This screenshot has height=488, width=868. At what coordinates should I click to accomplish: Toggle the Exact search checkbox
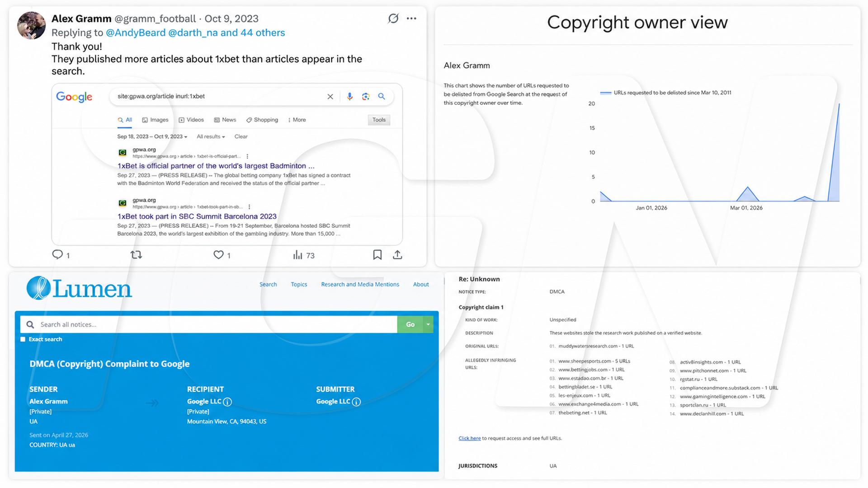pyautogui.click(x=23, y=339)
